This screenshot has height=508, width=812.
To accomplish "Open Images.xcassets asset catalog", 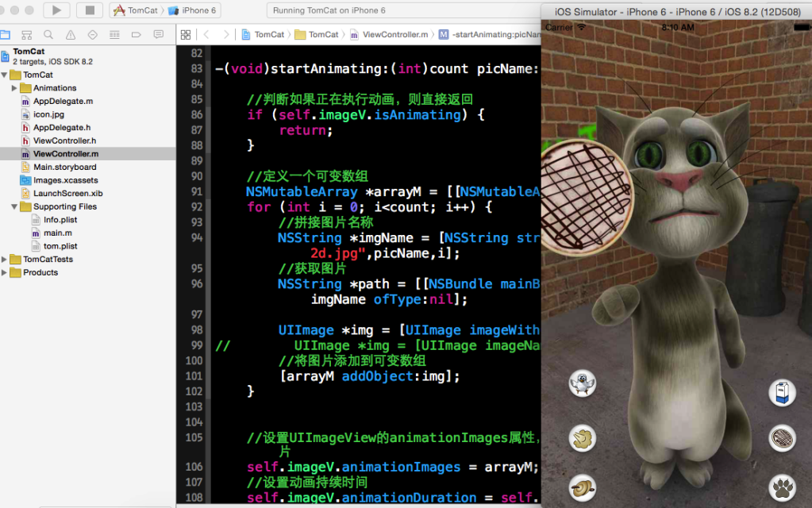I will click(x=66, y=180).
